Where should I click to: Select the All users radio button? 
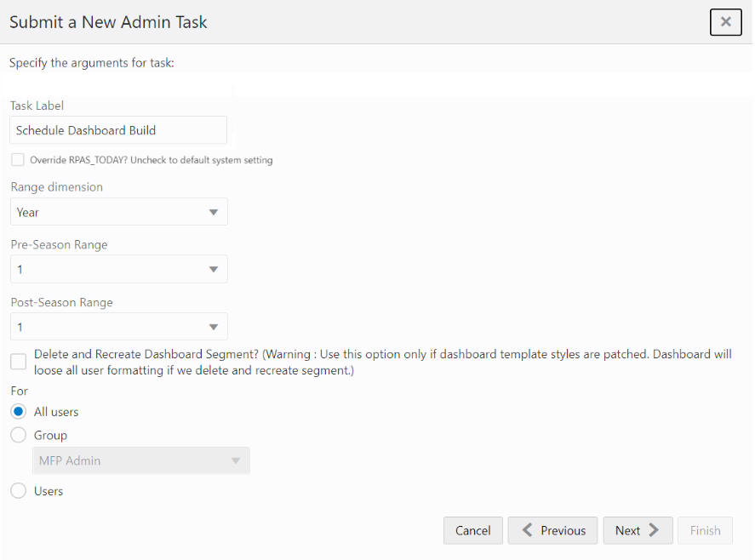[18, 412]
